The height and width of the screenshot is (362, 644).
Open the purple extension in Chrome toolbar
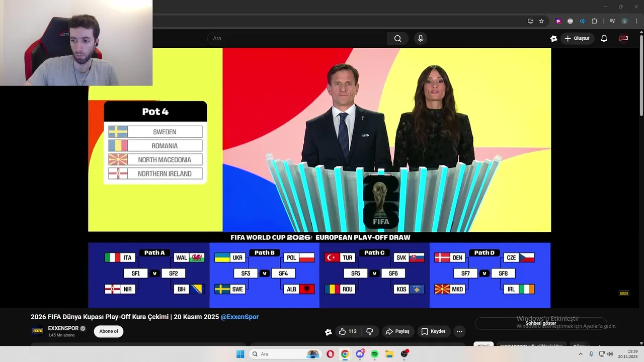coord(558,21)
